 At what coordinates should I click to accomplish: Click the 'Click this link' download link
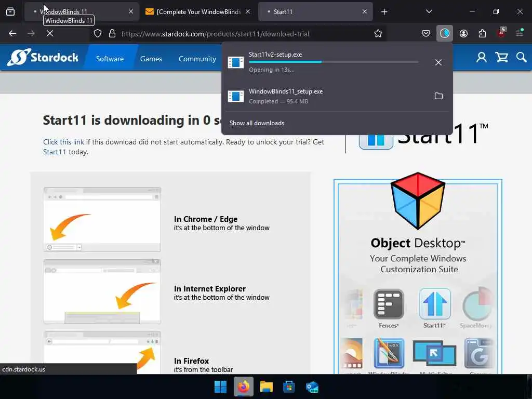(63, 142)
